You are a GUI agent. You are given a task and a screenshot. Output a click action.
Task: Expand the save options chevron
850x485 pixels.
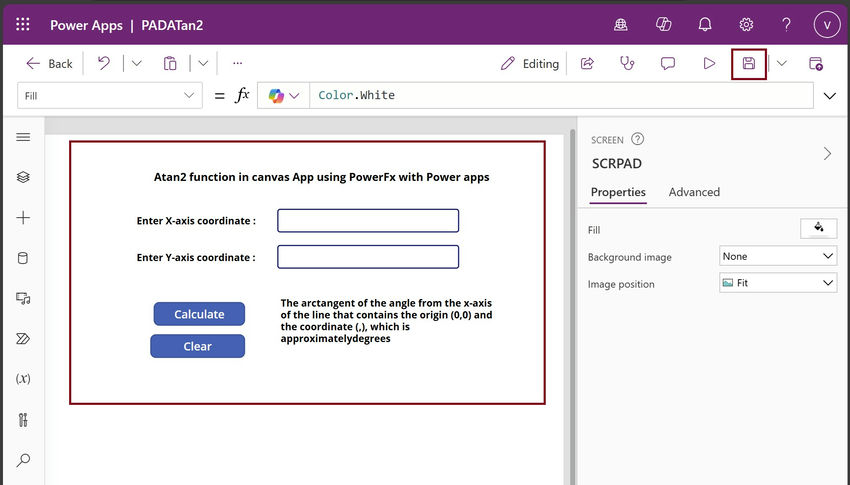pyautogui.click(x=781, y=63)
